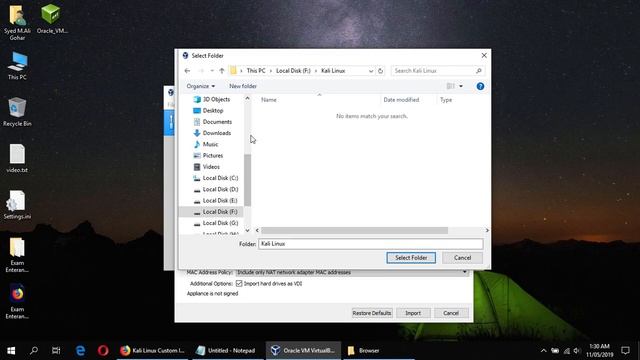Cancel the appliance import window
Viewport: 640px width, 360px height.
click(451, 313)
